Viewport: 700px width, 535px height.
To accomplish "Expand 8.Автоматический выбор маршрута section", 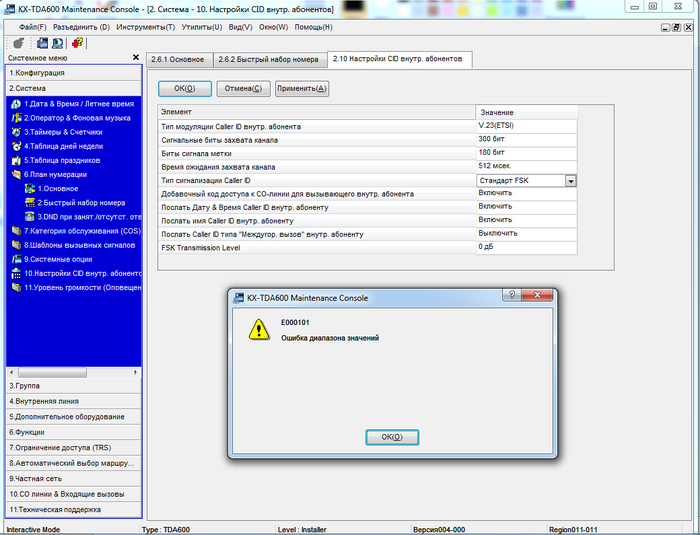I will tap(74, 463).
